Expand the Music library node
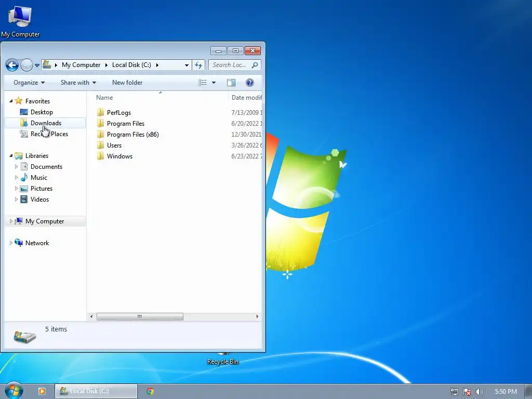 coord(16,178)
